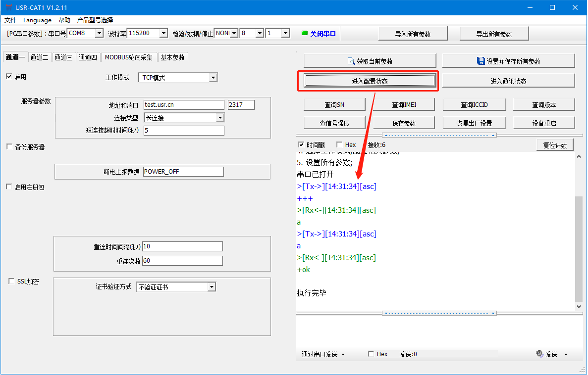Viewport: 588px width, 375px height.
Task: Click the 复位计数 button
Action: pos(555,145)
